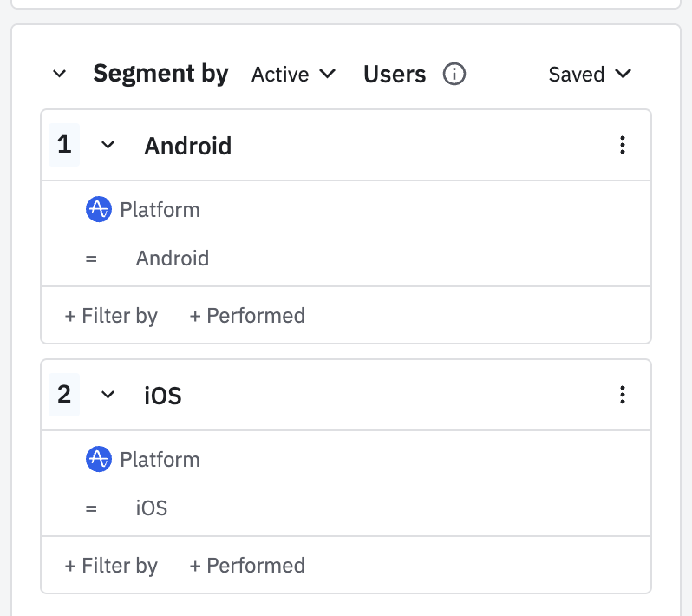This screenshot has height=616, width=692.
Task: Add Performed condition to Android segment
Action: [x=247, y=316]
